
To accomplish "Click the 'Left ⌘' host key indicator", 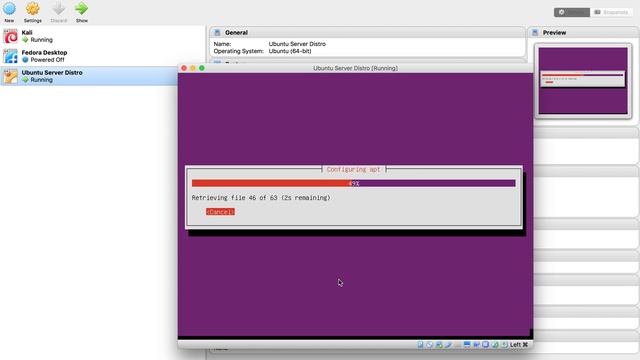I will click(x=519, y=345).
